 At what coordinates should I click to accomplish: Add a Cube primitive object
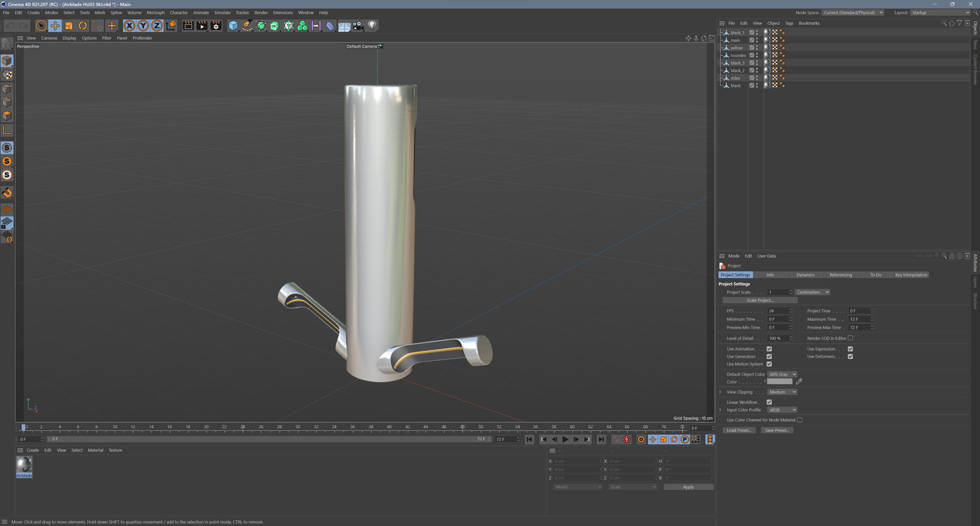233,26
